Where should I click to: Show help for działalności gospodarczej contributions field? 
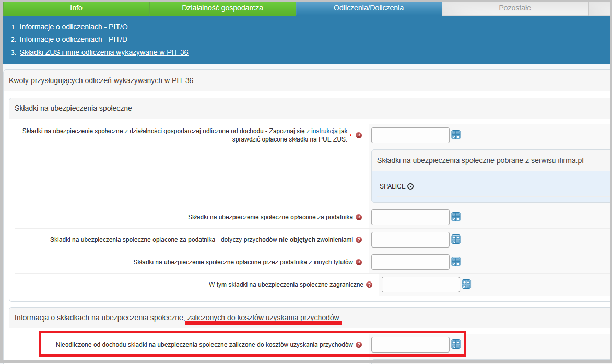click(359, 136)
